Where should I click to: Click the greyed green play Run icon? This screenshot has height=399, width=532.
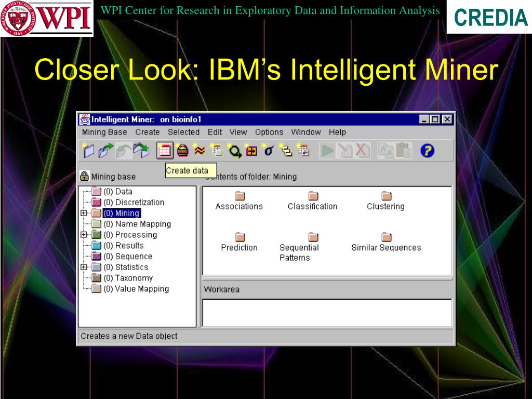[327, 151]
